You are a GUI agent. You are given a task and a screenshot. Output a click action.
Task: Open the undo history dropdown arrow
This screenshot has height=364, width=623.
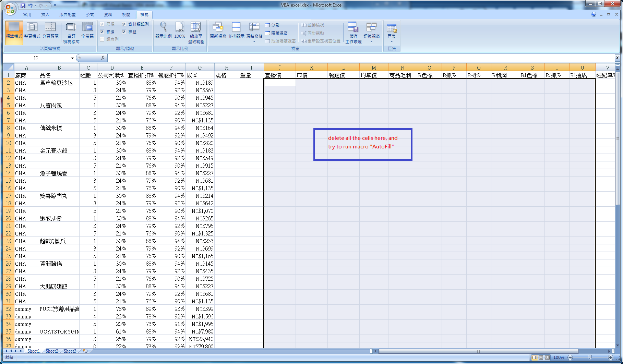35,5
